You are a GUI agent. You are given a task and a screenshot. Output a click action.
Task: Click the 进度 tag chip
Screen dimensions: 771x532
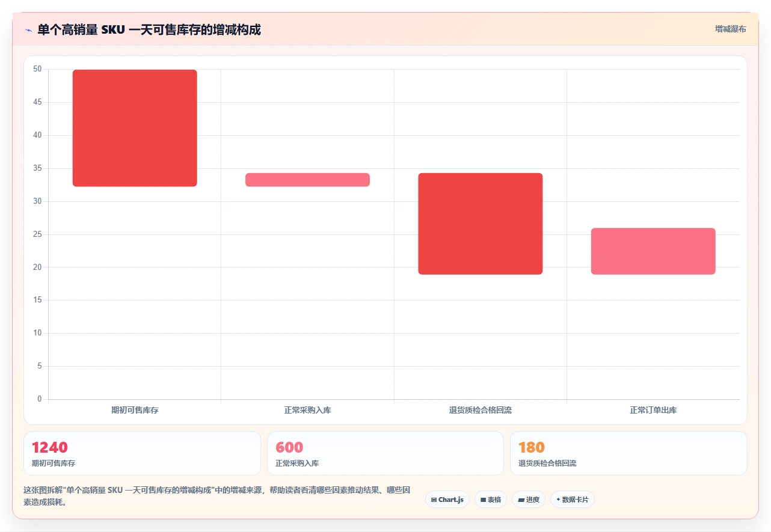tap(529, 500)
